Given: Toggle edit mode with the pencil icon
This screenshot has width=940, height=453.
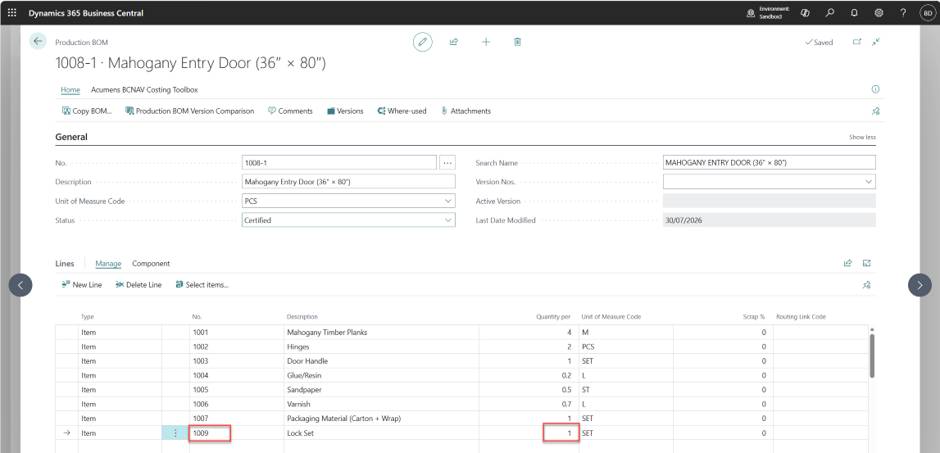Looking at the screenshot, I should (x=423, y=42).
